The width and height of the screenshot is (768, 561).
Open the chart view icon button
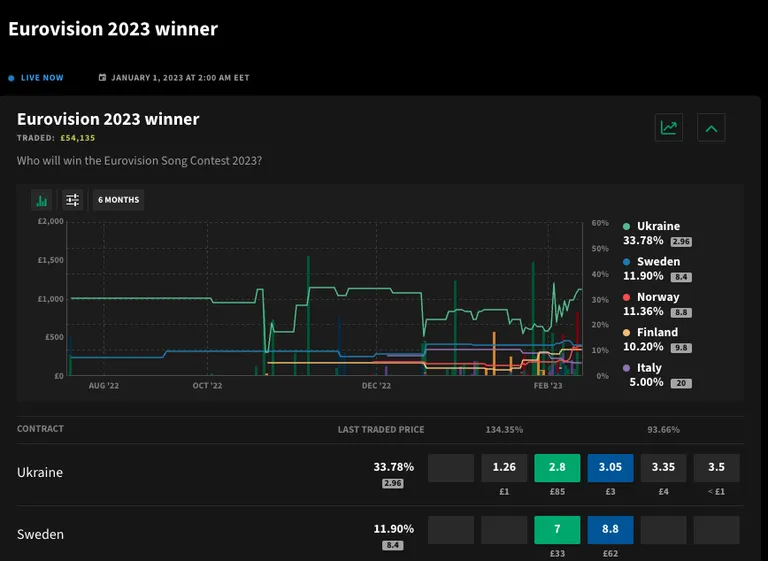(669, 128)
